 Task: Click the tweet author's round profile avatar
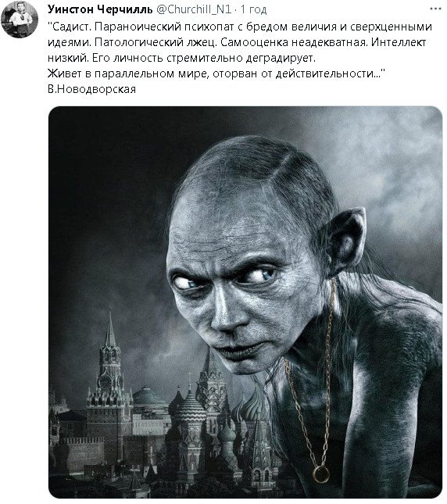pyautogui.click(x=20, y=20)
